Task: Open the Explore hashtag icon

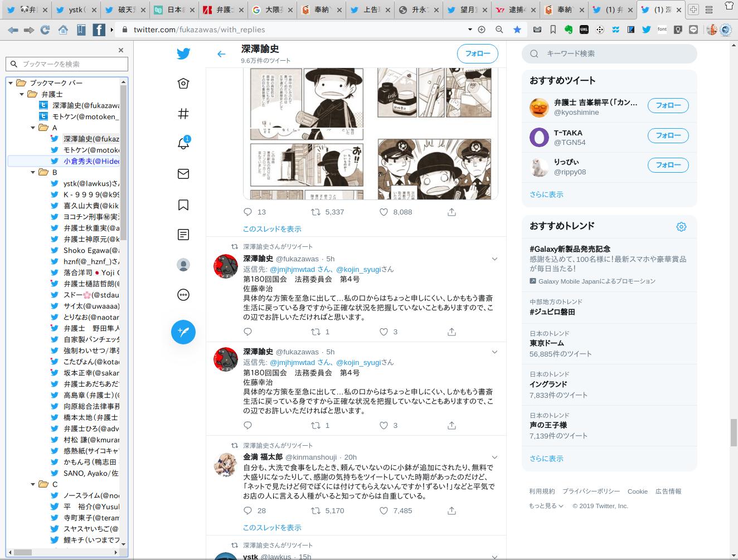Action: (x=183, y=114)
